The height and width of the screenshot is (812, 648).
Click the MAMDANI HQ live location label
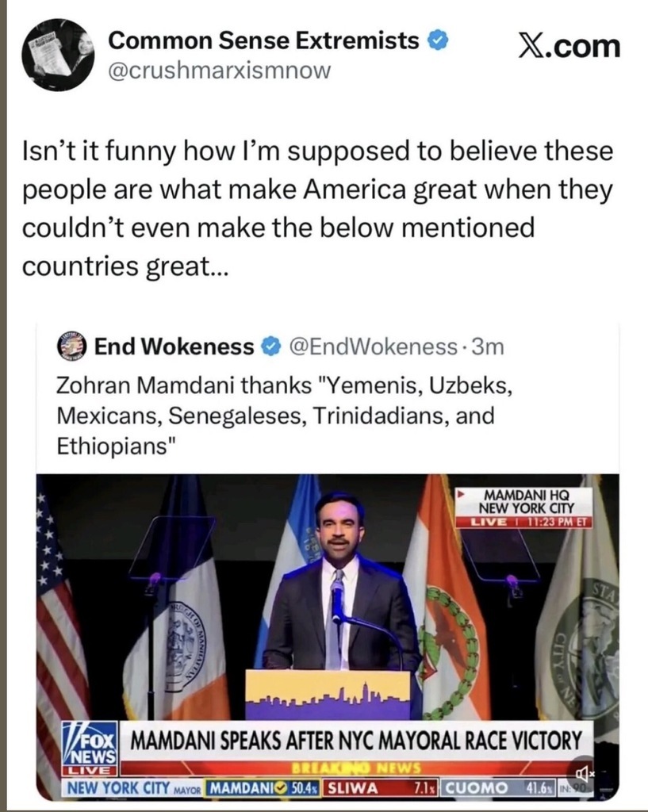coord(526,505)
